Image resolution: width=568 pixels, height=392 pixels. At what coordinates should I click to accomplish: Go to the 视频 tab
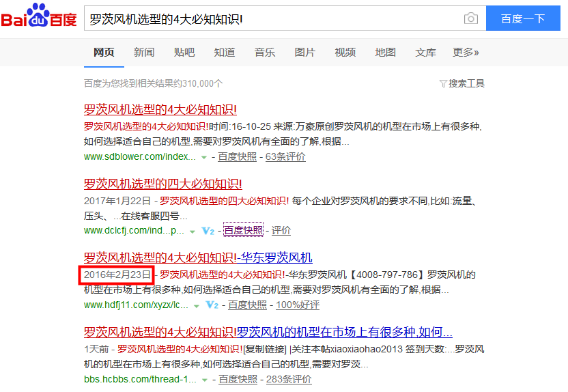click(345, 53)
